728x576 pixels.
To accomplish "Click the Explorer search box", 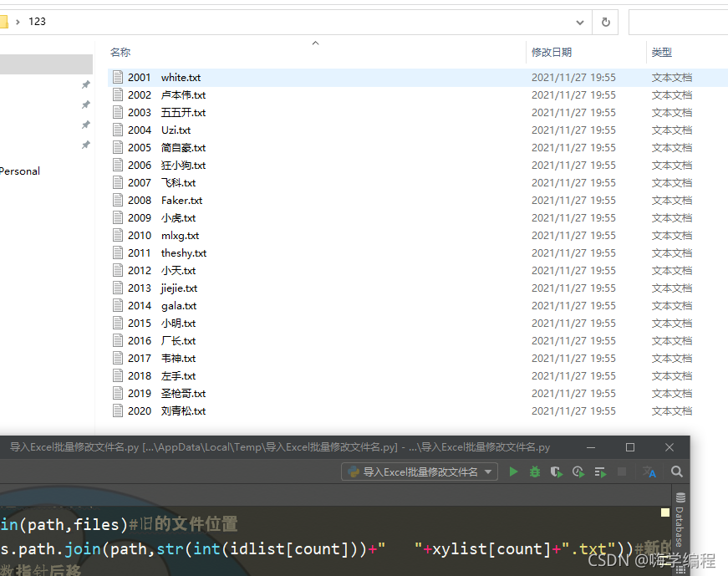I will [679, 22].
